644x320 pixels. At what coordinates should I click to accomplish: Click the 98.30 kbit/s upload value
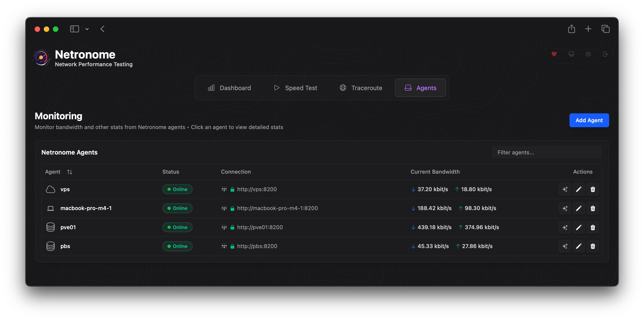[x=480, y=208]
